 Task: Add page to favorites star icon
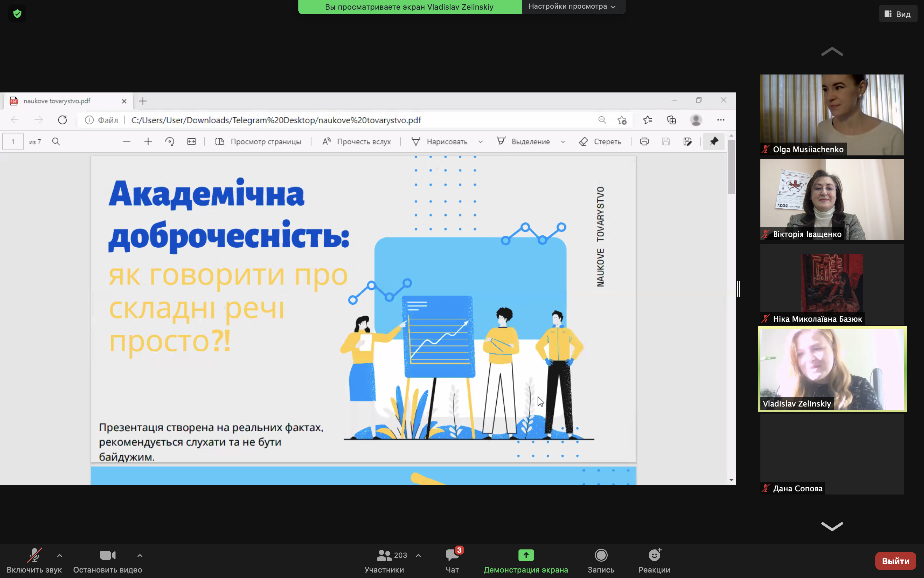click(622, 120)
